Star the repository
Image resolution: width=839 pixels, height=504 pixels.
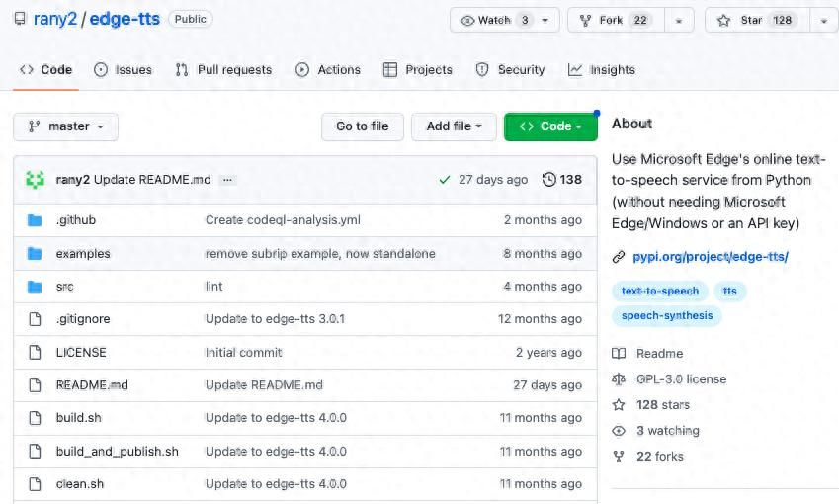tap(757, 21)
